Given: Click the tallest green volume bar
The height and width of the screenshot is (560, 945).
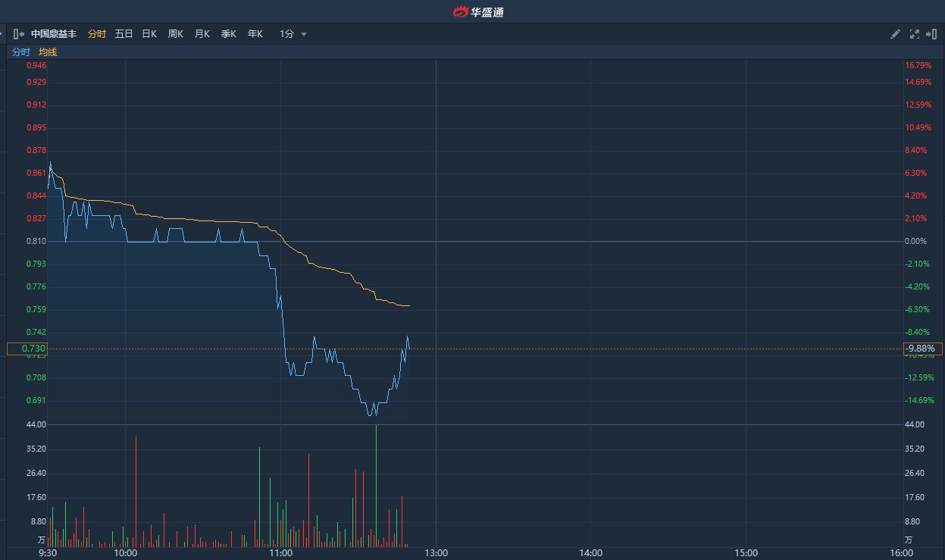Looking at the screenshot, I should 376,486.
